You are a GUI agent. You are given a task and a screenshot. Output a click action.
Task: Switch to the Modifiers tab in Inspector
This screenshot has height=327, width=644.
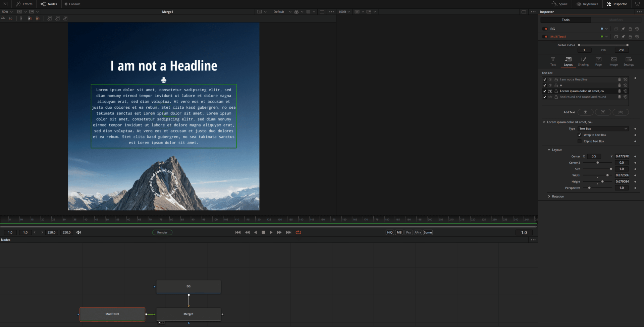click(x=616, y=20)
